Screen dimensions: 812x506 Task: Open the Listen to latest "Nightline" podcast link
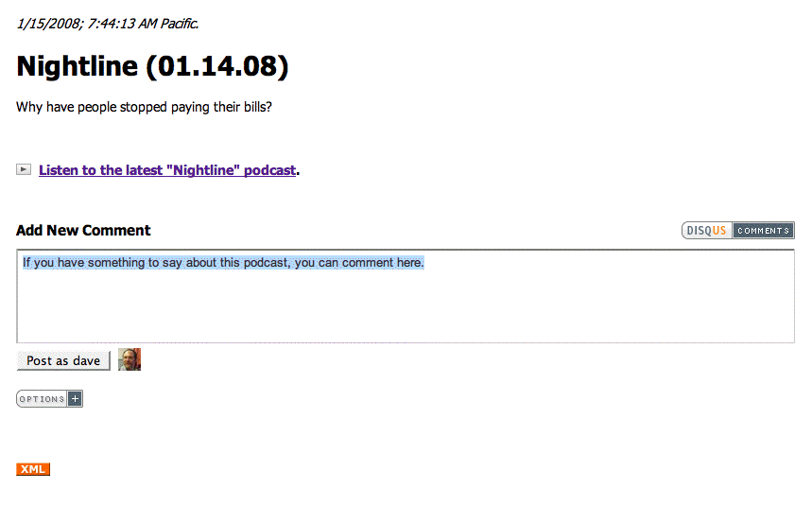pyautogui.click(x=166, y=170)
